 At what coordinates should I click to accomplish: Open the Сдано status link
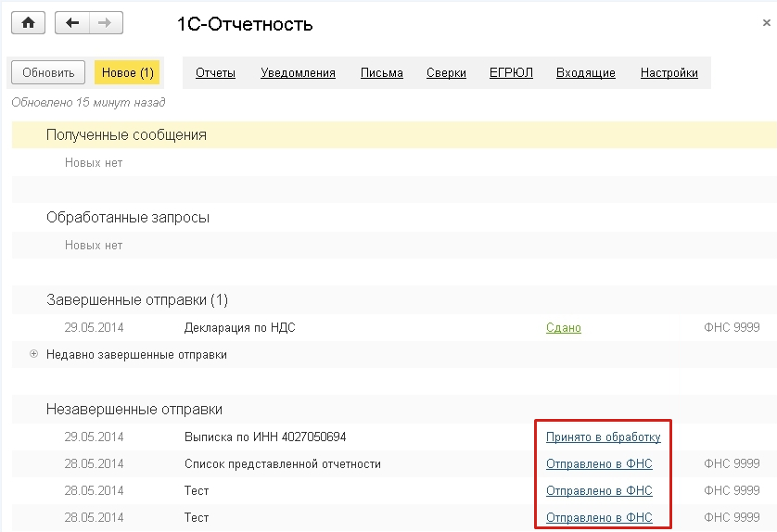564,327
